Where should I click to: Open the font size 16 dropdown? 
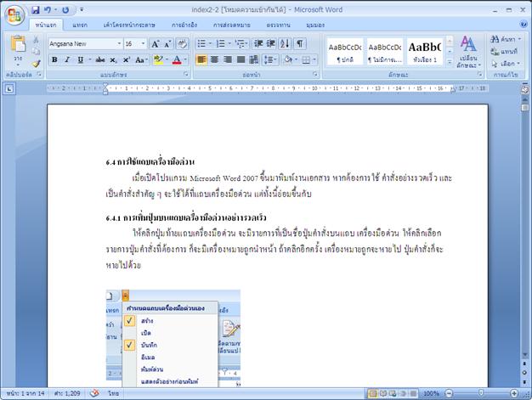click(x=143, y=43)
